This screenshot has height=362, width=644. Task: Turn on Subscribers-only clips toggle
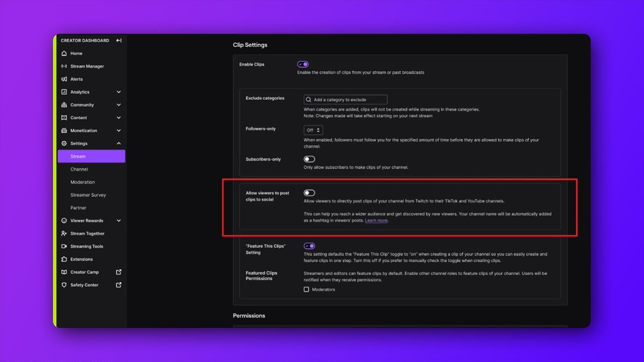coord(309,159)
